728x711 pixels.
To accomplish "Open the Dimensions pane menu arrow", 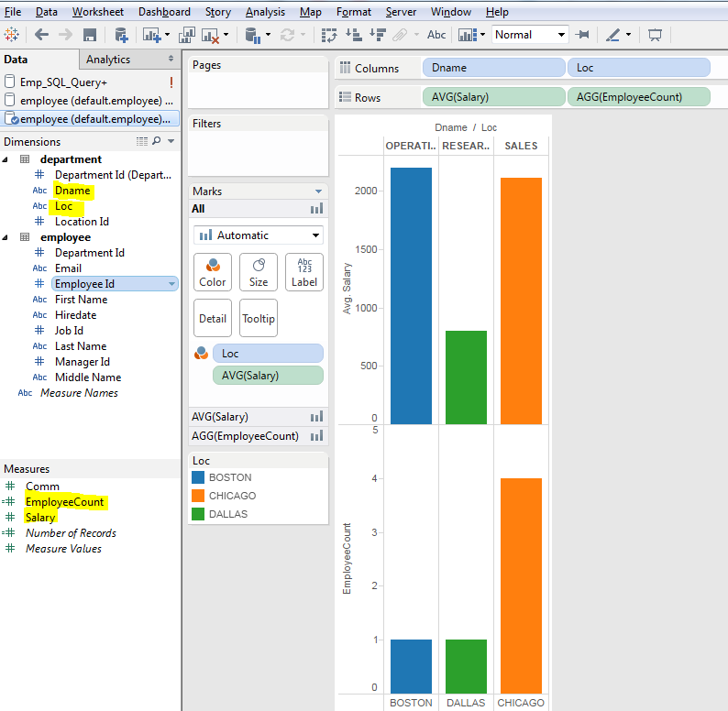I will pyautogui.click(x=171, y=141).
